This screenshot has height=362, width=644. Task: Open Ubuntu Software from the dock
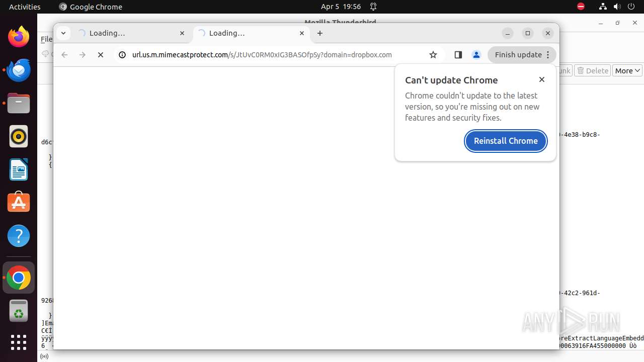pos(19,203)
